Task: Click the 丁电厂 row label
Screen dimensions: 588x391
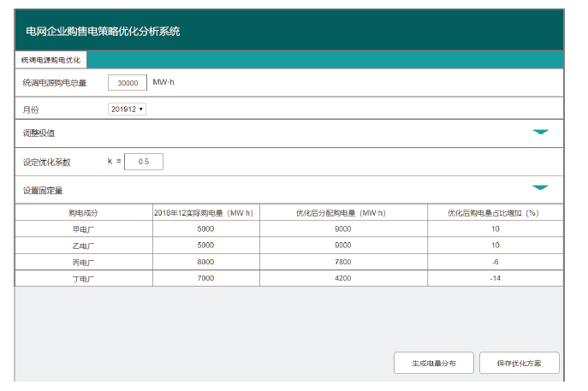Action: click(x=83, y=279)
